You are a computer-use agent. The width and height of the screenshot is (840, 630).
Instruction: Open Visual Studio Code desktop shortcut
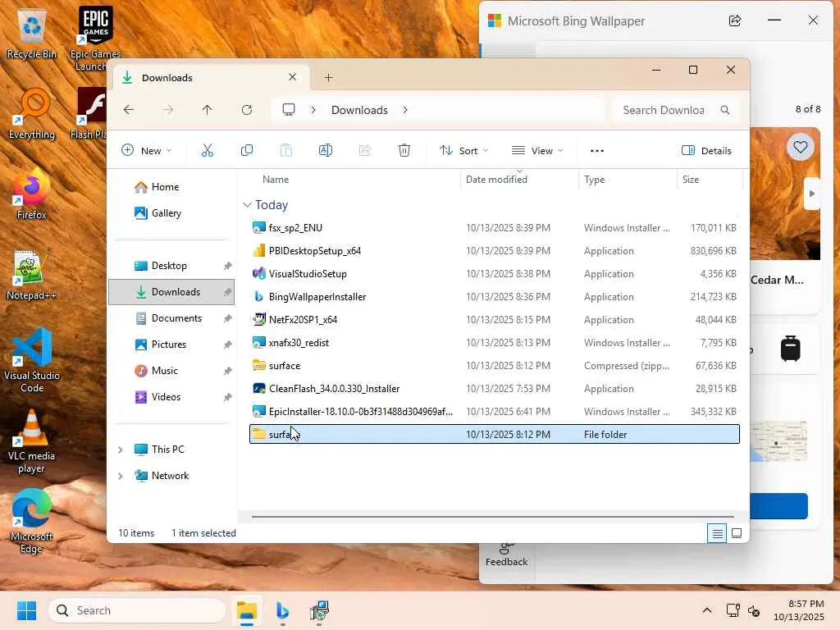pos(32,361)
